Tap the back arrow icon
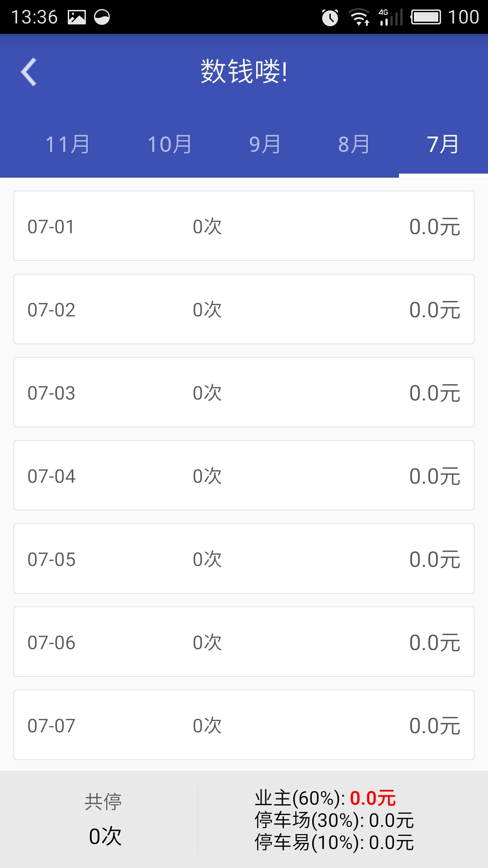 coord(29,72)
